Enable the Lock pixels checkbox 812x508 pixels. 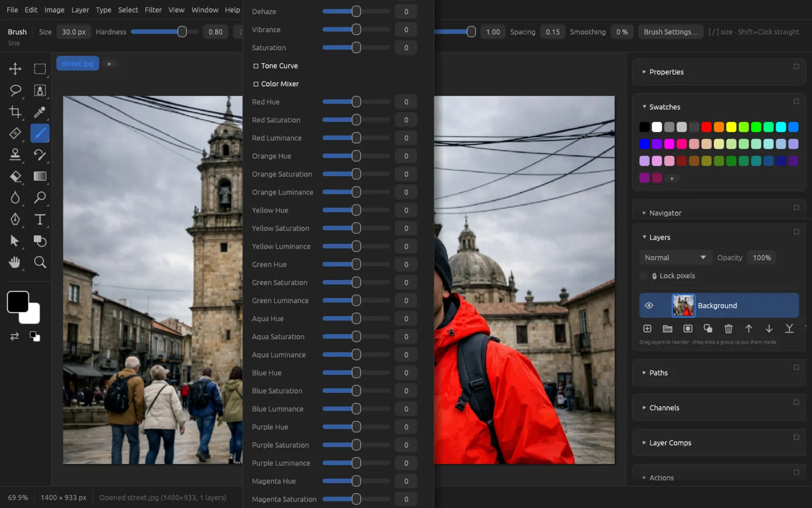click(644, 276)
